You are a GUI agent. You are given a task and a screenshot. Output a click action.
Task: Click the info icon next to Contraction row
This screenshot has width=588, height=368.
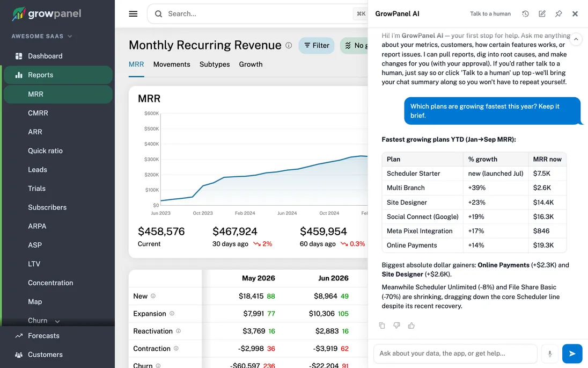176,349
